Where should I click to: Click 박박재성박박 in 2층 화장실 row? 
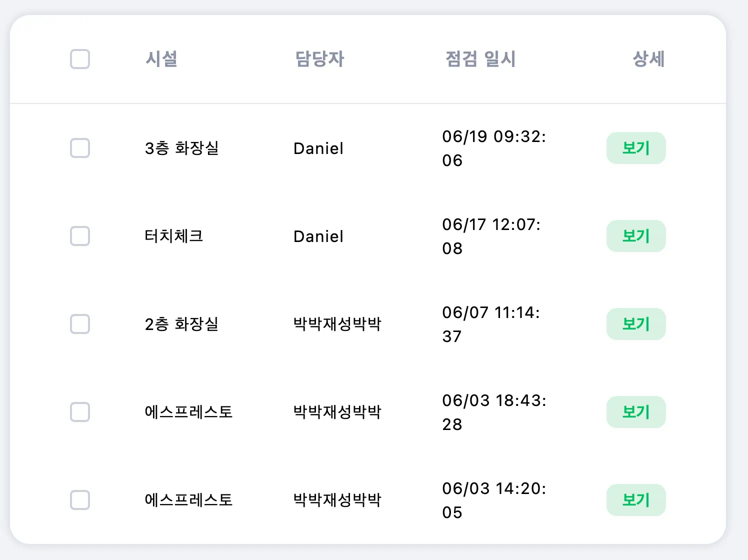pos(337,324)
